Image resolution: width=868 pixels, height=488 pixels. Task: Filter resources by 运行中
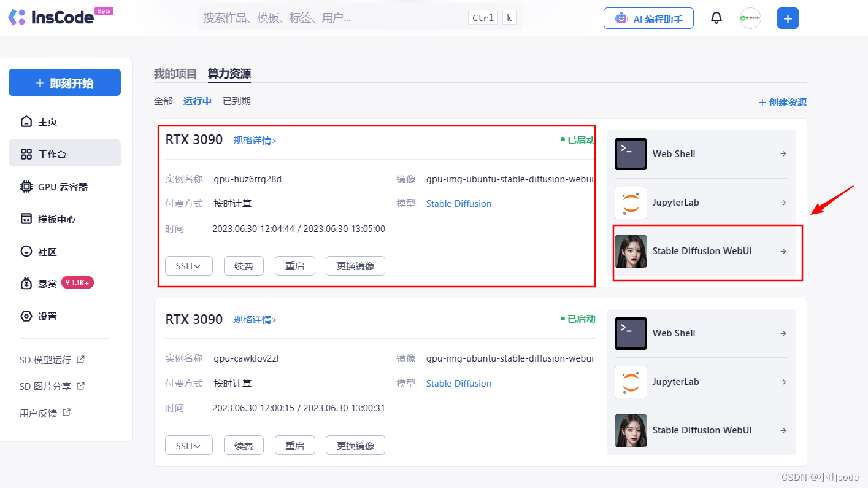pyautogui.click(x=198, y=101)
